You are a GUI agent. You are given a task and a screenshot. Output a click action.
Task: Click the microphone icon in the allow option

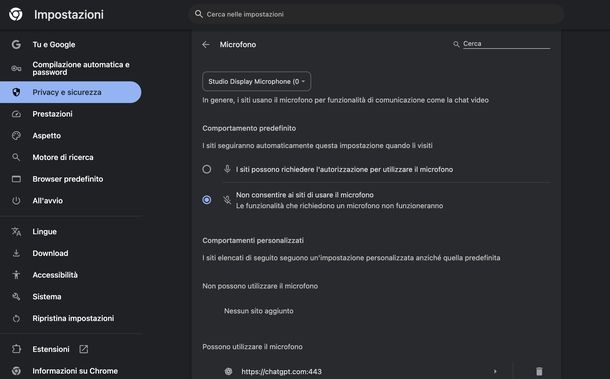click(227, 169)
